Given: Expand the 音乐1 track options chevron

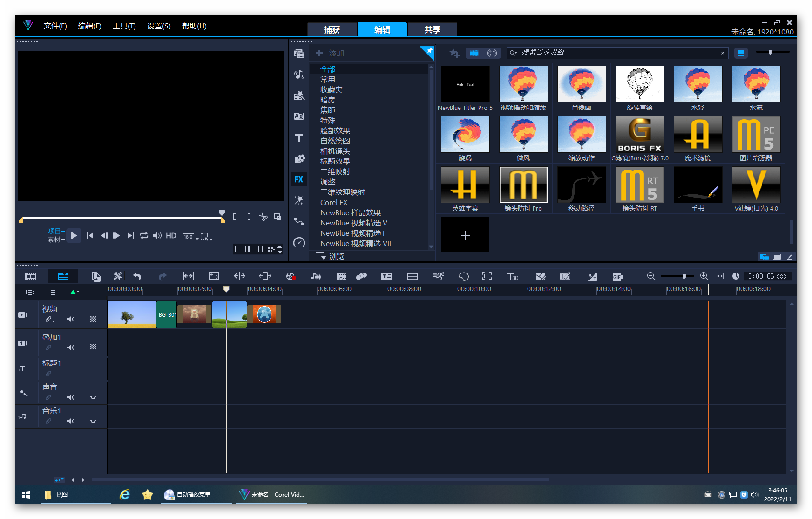Looking at the screenshot, I should (93, 422).
